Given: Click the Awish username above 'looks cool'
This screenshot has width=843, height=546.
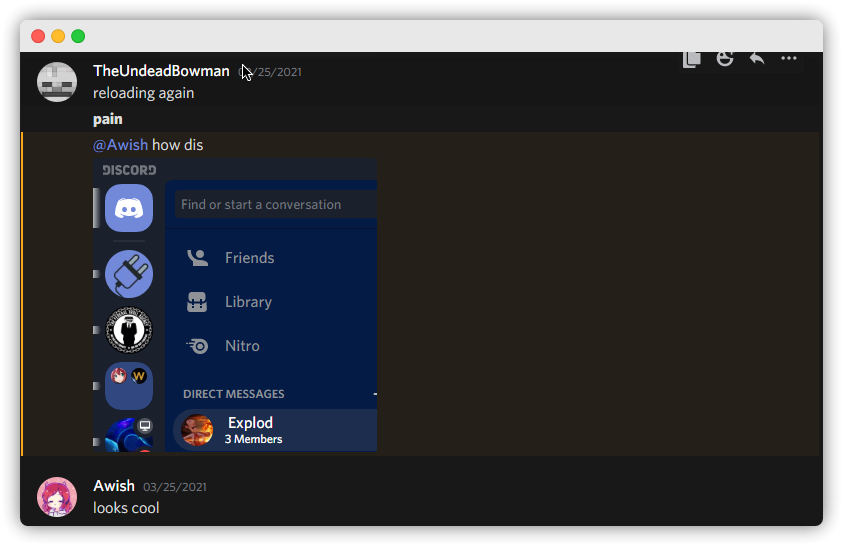Looking at the screenshot, I should (x=114, y=486).
